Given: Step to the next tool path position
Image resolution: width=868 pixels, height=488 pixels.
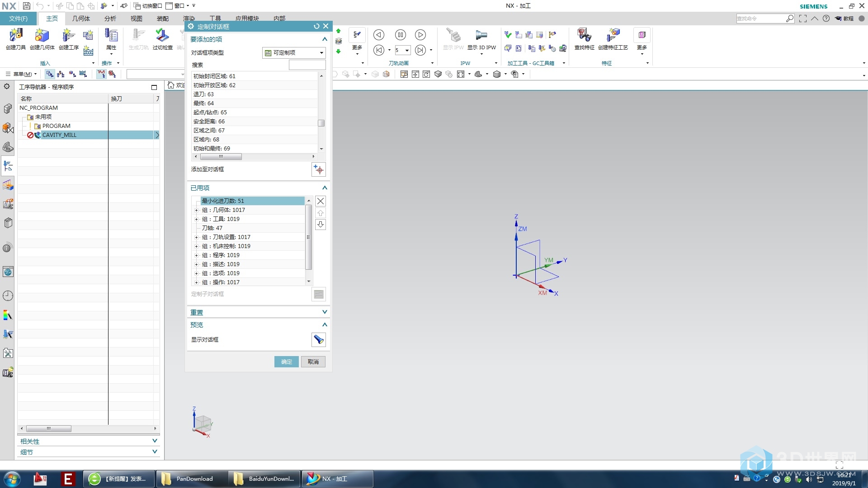Looking at the screenshot, I should pyautogui.click(x=420, y=50).
